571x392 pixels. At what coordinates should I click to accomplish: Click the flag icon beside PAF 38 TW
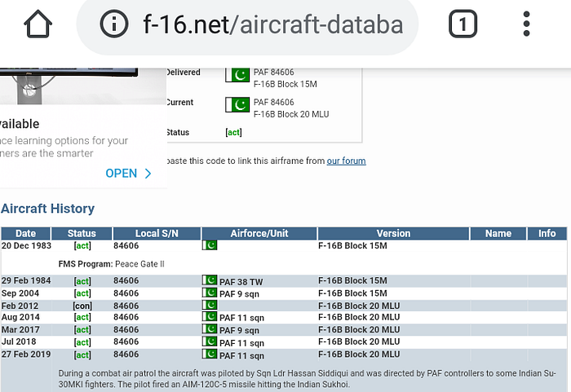click(210, 280)
